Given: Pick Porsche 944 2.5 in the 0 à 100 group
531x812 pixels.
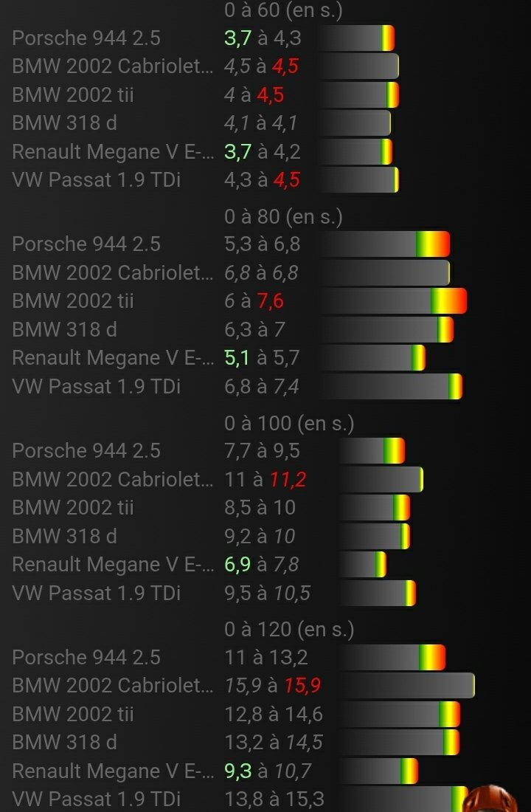Looking at the screenshot, I should click(86, 450).
